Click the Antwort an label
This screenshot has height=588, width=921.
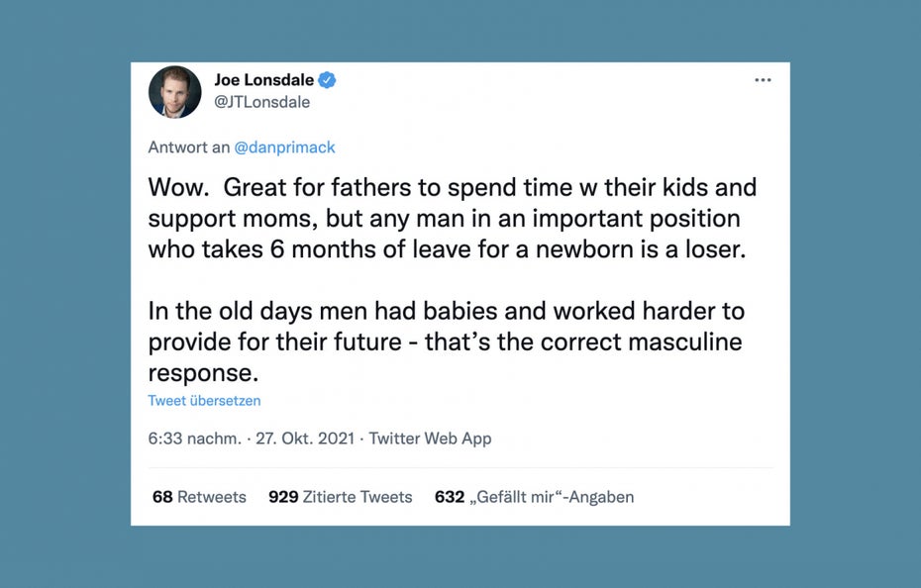coord(188,147)
